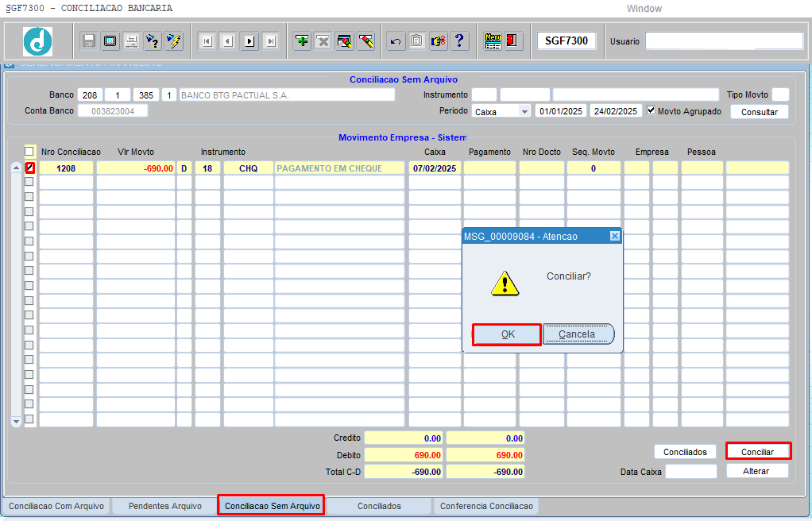The image size is (812, 521).
Task: Click the clipboard toolbar icon
Action: pyautogui.click(x=417, y=41)
